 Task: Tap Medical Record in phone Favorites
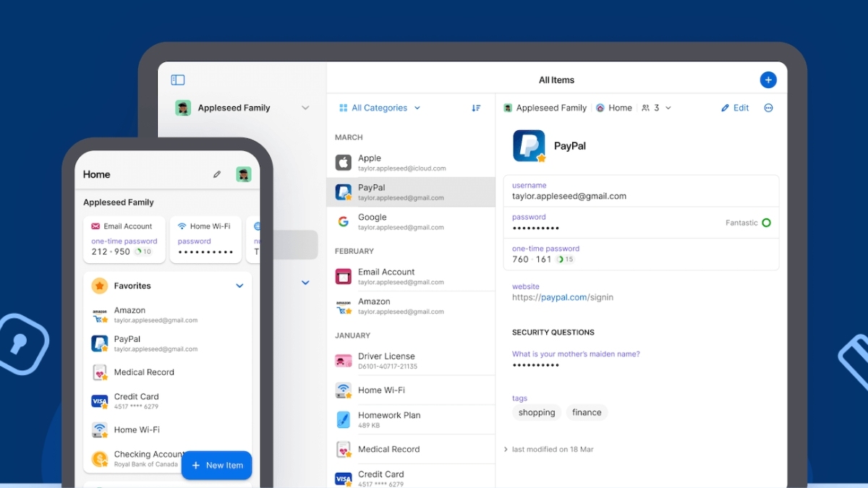pyautogui.click(x=168, y=372)
